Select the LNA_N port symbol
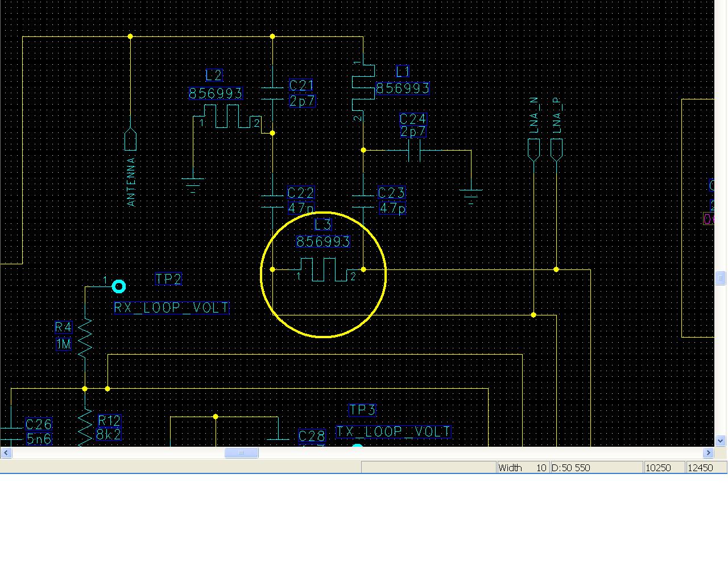The height and width of the screenshot is (582, 728). [x=533, y=150]
